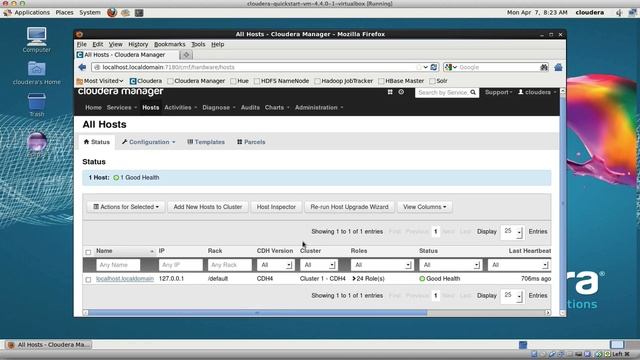The width and height of the screenshot is (640, 360).
Task: Open Firefox History menu
Action: click(138, 44)
